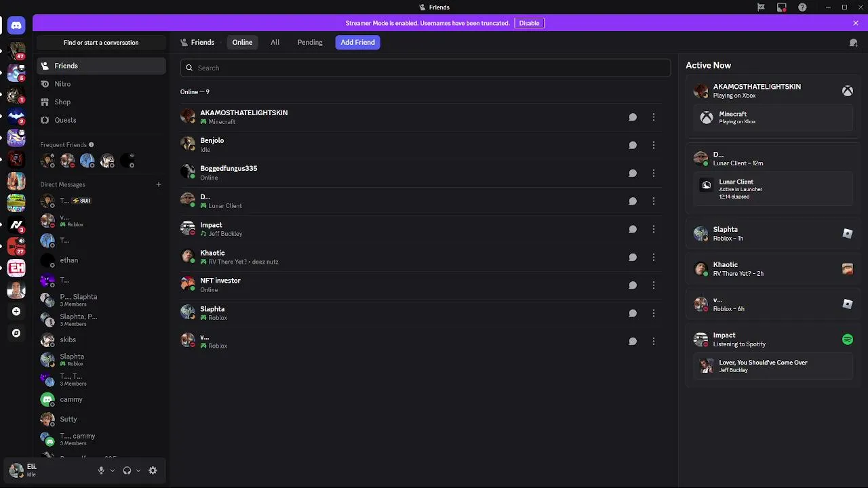Open the inbox icon in title bar
Viewport: 868px width, 488px height.
[x=782, y=7]
